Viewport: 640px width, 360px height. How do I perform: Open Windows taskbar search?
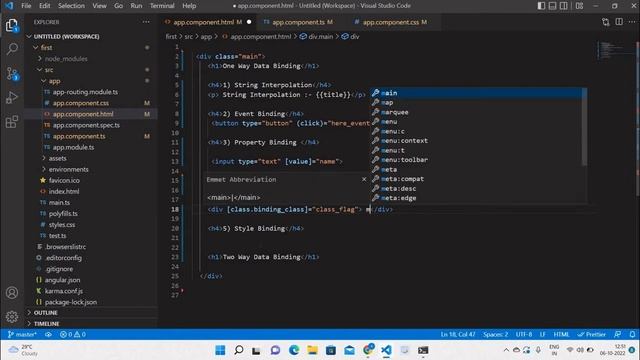[239, 350]
